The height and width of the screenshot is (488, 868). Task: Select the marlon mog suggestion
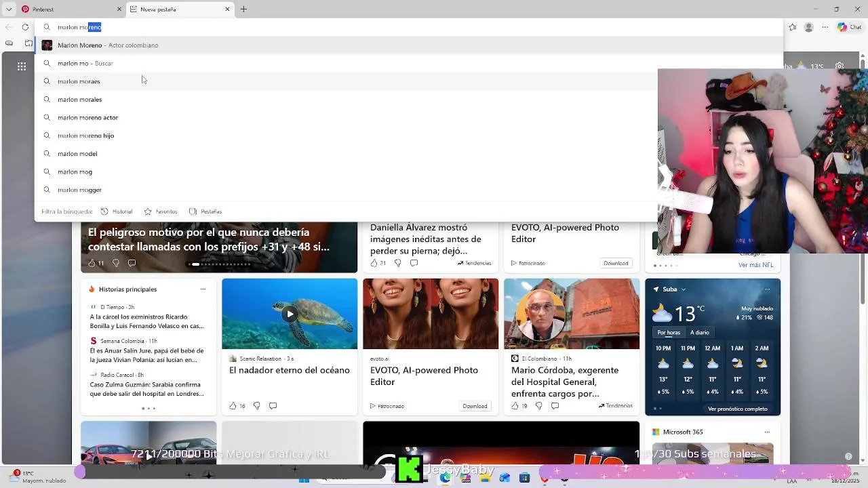click(x=347, y=171)
